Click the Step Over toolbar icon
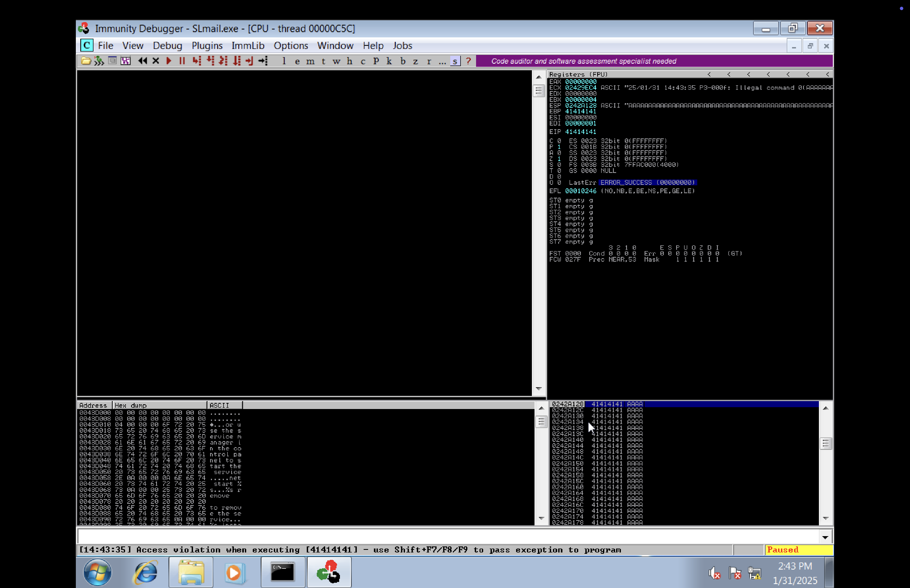The width and height of the screenshot is (910, 588). (210, 61)
